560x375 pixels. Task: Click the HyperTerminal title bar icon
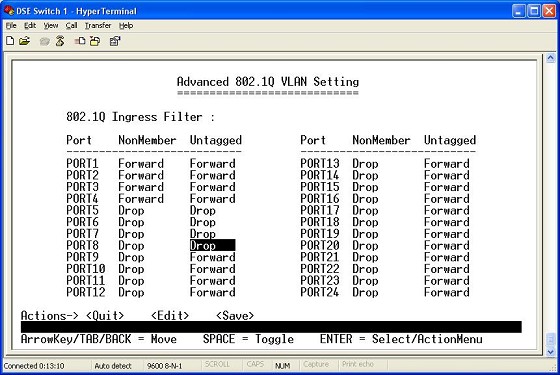pos(9,10)
